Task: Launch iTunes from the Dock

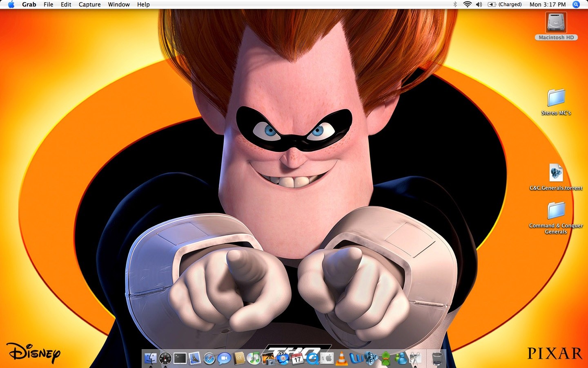Action: 254,359
